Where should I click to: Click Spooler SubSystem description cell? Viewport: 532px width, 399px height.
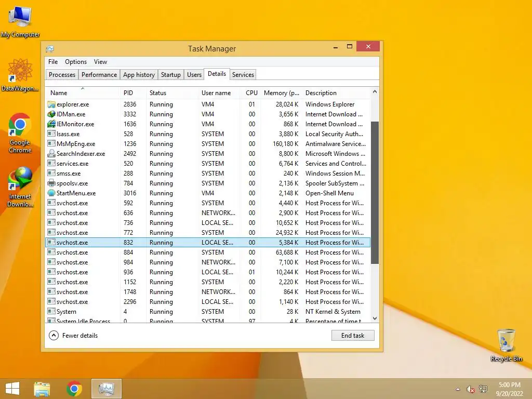pos(335,183)
